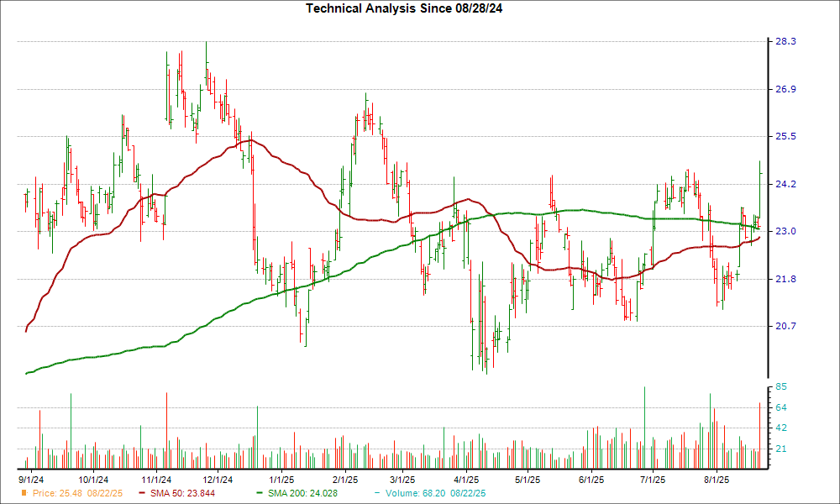Click the 5/1/25 date label
This screenshot has width=840, height=504.
pyautogui.click(x=528, y=480)
